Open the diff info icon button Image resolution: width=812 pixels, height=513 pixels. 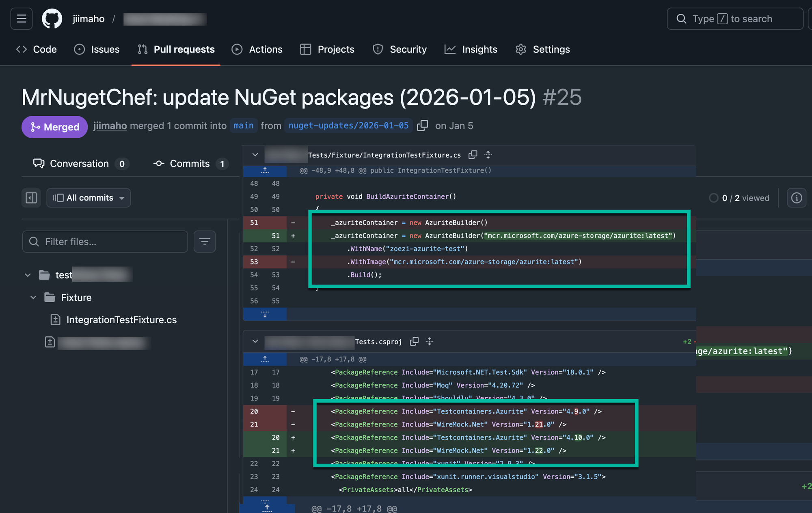796,198
